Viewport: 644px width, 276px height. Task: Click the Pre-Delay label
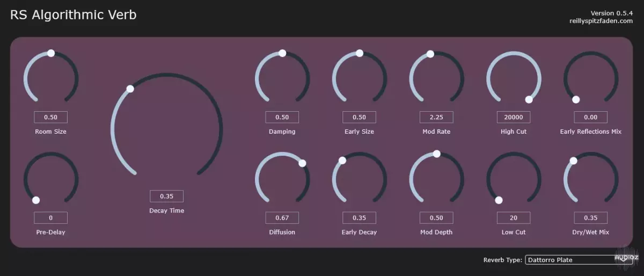[50, 233]
